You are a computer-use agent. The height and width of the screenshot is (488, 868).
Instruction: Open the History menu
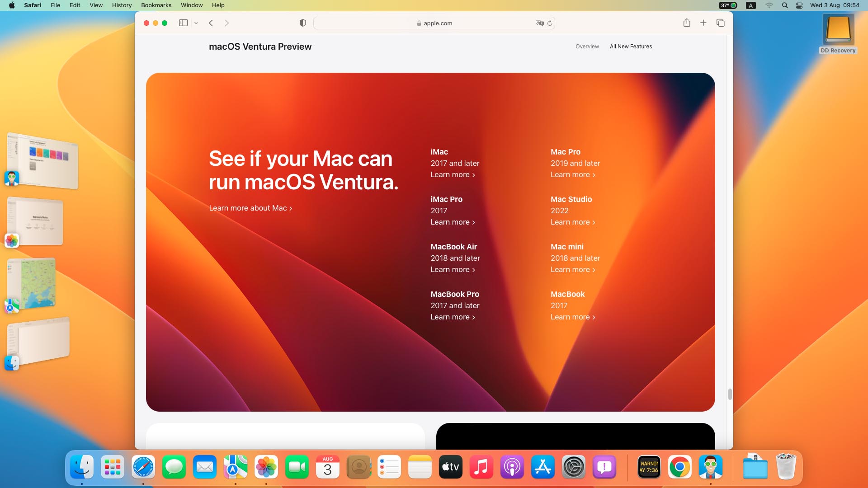click(x=122, y=5)
